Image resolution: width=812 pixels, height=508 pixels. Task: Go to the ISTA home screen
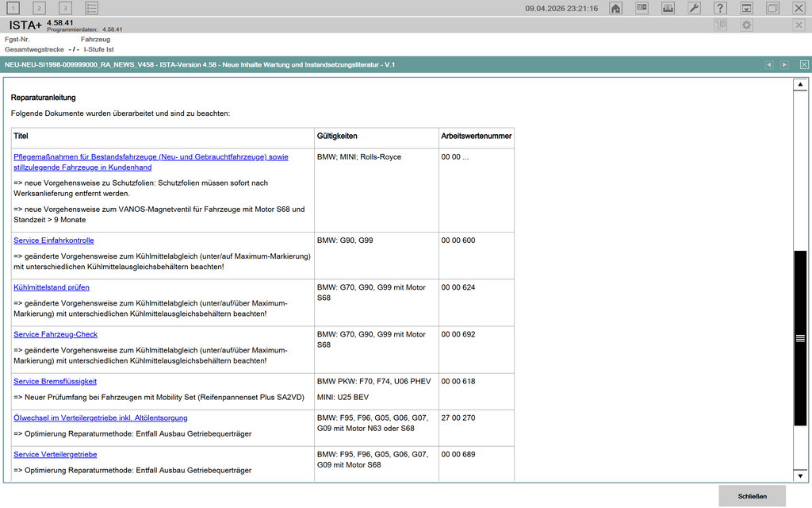point(615,8)
